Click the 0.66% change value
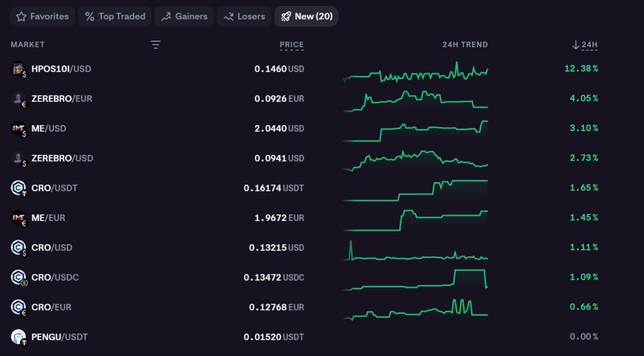Viewport: 644px width, 356px height. tap(584, 307)
